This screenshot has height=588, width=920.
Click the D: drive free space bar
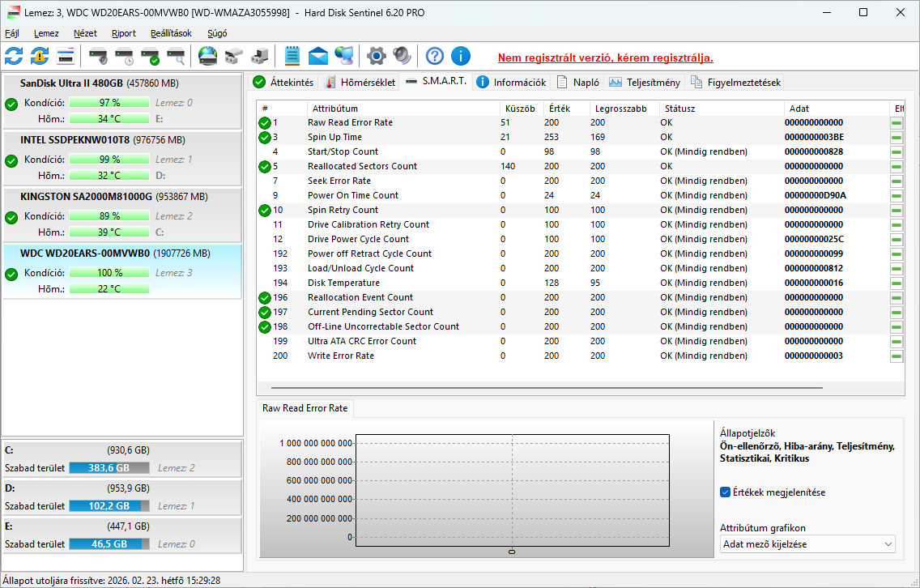[x=109, y=506]
